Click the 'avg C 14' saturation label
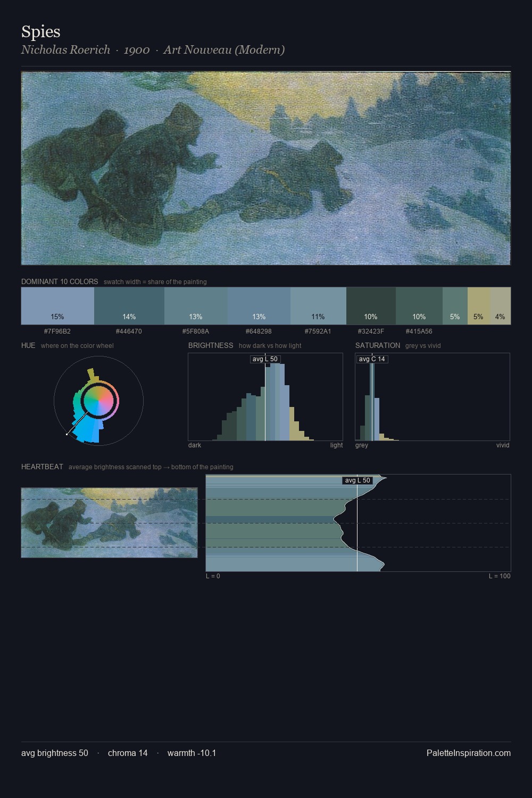This screenshot has width=532, height=798. click(372, 359)
